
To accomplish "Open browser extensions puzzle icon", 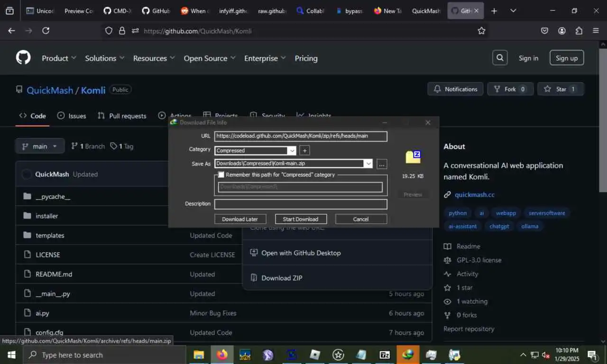I will (579, 31).
